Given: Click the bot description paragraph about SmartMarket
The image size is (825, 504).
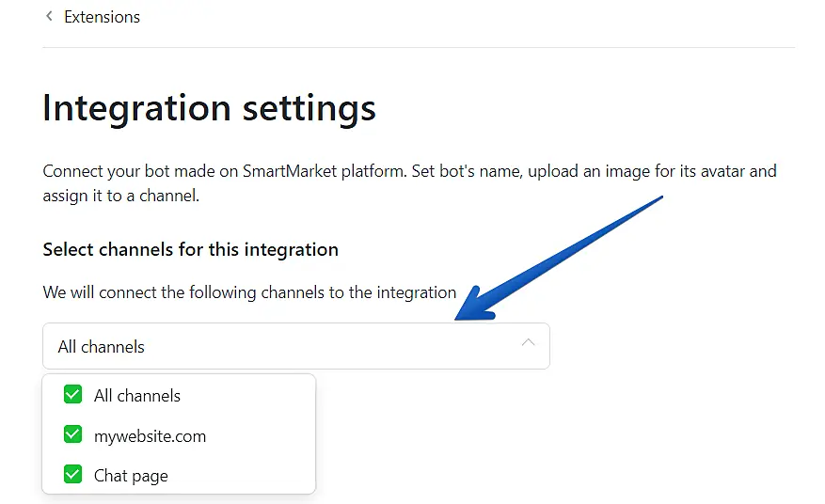Looking at the screenshot, I should pos(409,184).
